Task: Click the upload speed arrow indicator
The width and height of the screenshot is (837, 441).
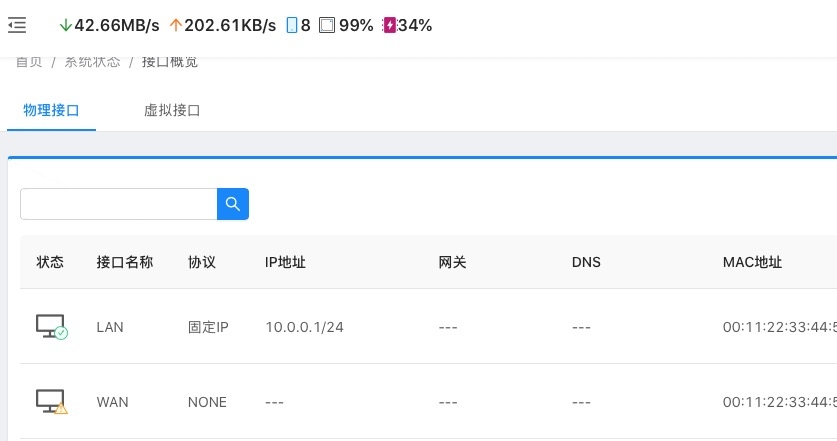Action: 176,26
